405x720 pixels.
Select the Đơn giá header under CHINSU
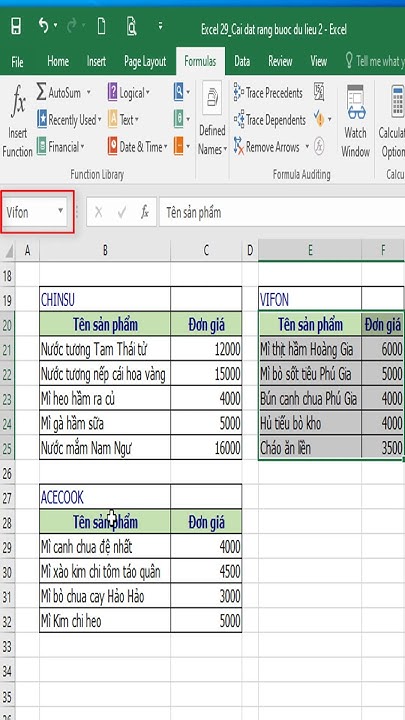click(x=206, y=325)
